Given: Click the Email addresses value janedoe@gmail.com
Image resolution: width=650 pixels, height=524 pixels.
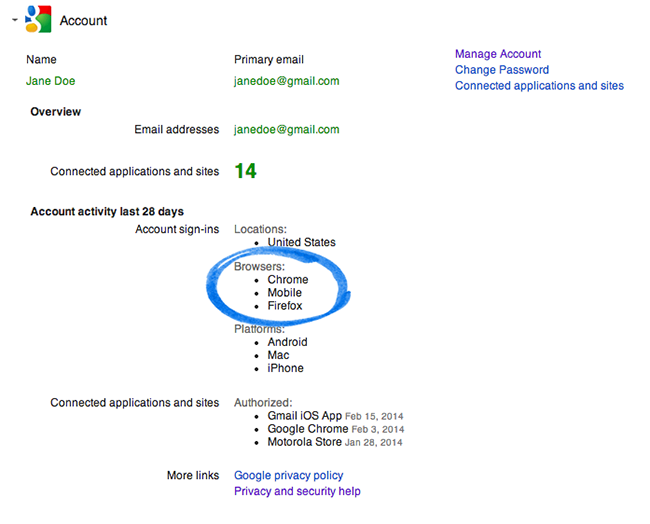Looking at the screenshot, I should coord(286,129).
